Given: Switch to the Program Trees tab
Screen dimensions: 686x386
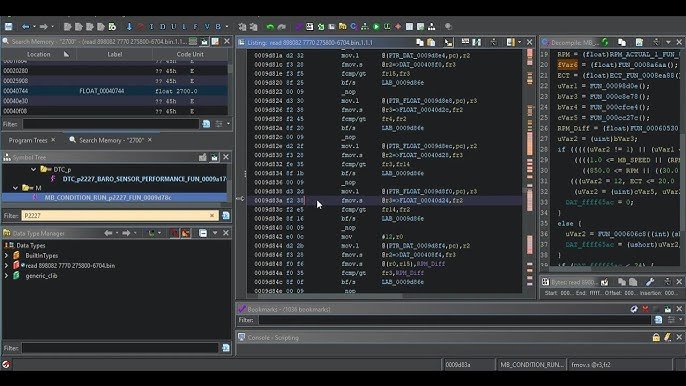Looking at the screenshot, I should point(28,140).
